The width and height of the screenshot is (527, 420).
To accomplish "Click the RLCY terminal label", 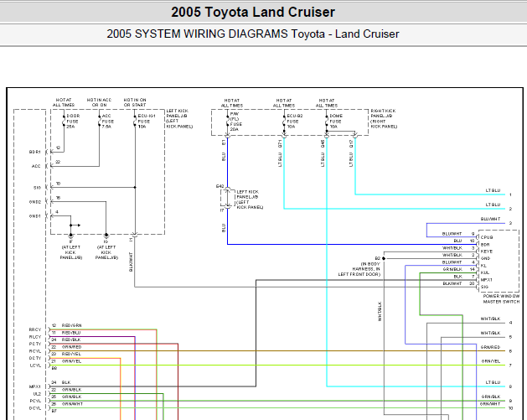I will point(35,337).
